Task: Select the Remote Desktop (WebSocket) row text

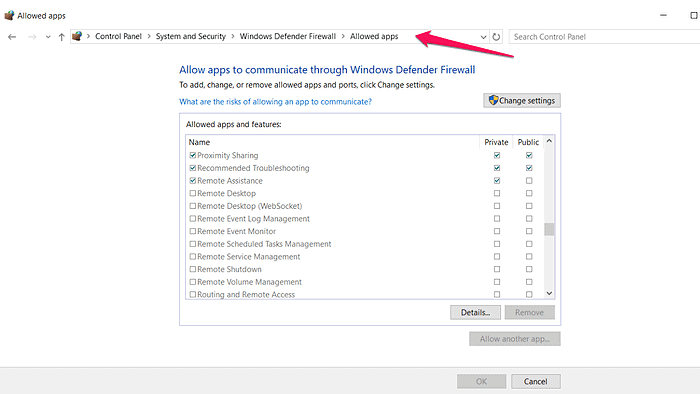Action: pyautogui.click(x=250, y=206)
